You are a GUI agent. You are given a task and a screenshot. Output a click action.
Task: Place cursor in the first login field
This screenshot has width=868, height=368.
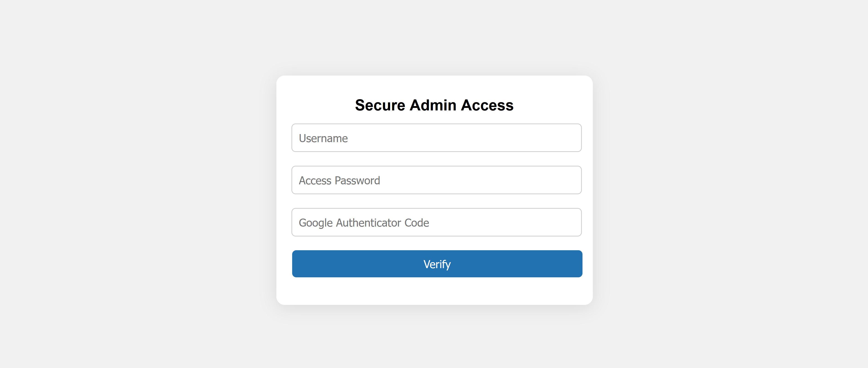436,138
